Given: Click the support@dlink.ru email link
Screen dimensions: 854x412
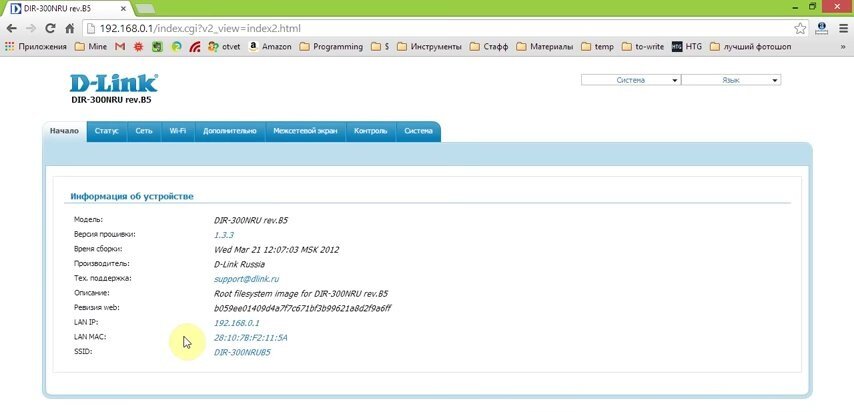Looking at the screenshot, I should pos(246,279).
